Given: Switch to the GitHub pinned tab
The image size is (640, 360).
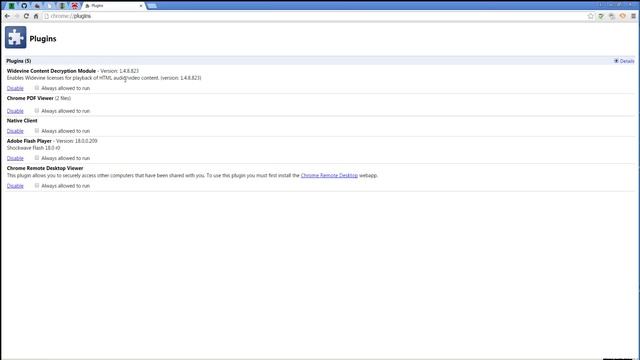Looking at the screenshot, I should (x=24, y=6).
